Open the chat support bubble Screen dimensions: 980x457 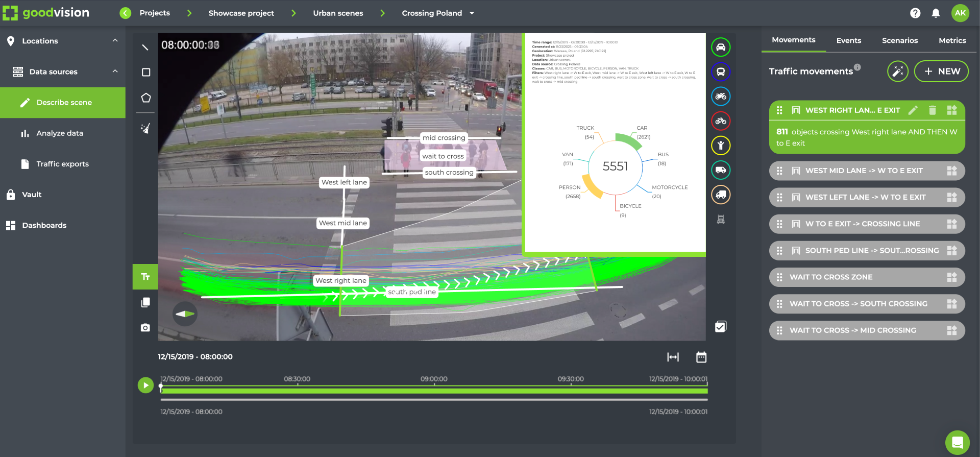[x=957, y=442]
